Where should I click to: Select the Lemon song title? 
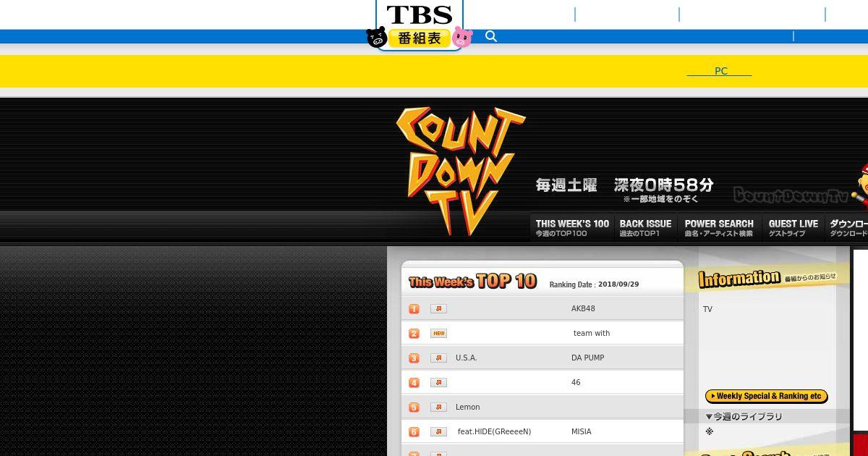468,407
